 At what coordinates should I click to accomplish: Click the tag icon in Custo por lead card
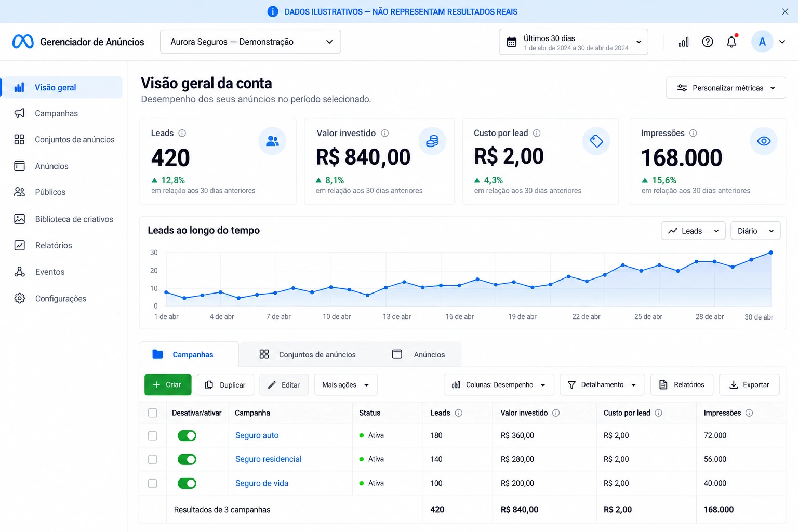[x=596, y=141]
